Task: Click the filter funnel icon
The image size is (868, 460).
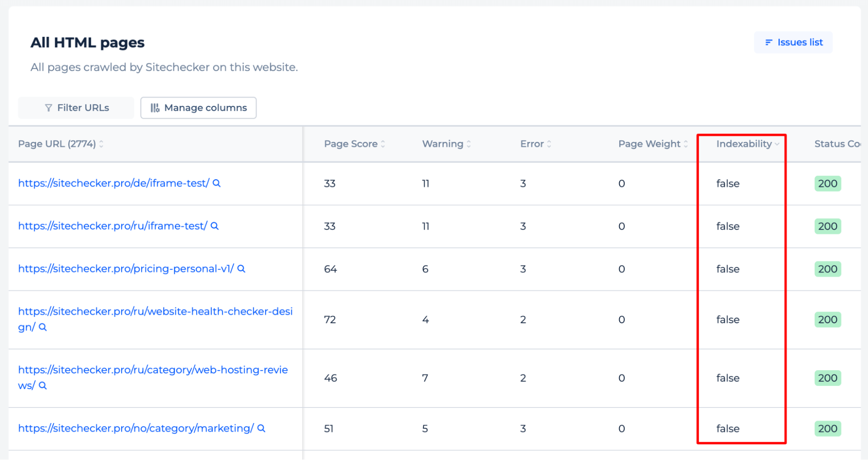Action: [x=49, y=108]
